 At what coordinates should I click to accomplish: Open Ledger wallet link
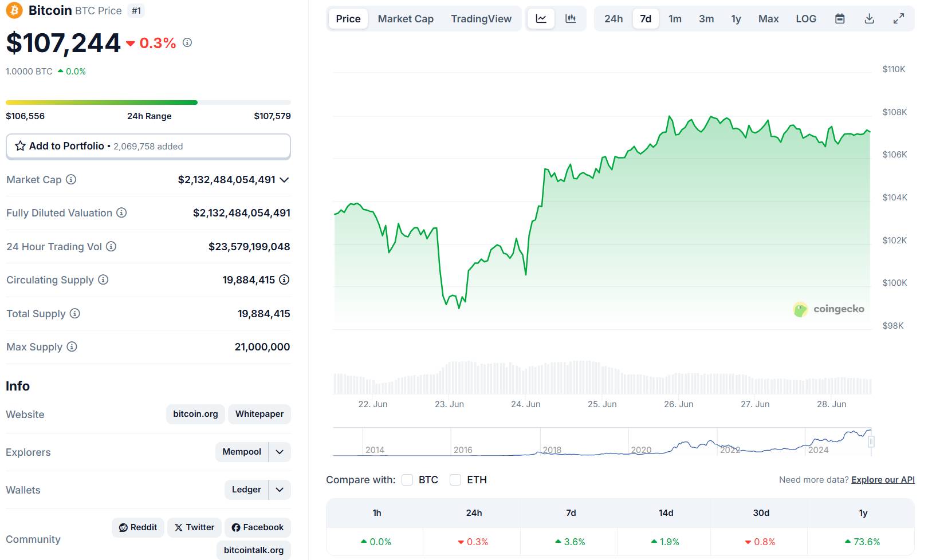(x=246, y=490)
